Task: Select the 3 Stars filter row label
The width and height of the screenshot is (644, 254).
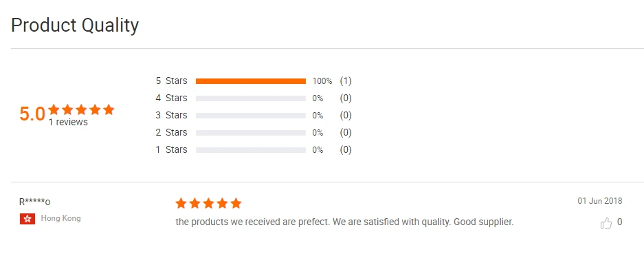Action: [x=171, y=115]
